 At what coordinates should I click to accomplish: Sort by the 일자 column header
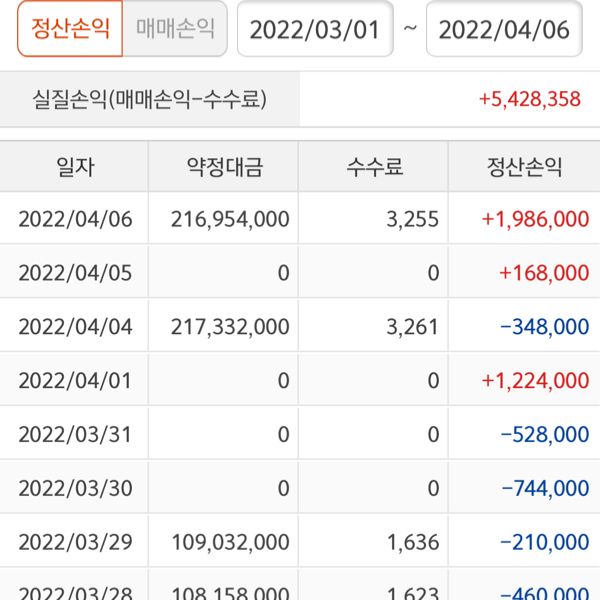coord(75,166)
